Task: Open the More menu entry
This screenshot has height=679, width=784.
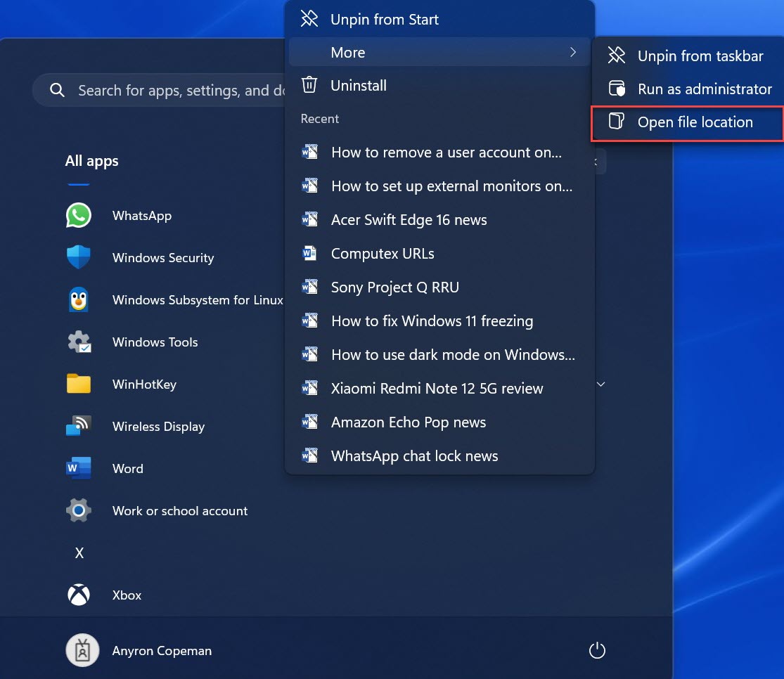Action: (439, 52)
